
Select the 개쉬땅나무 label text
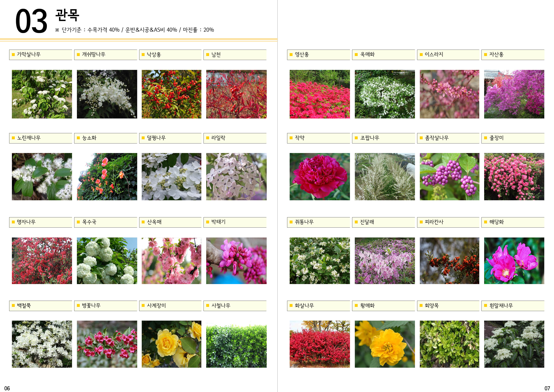94,54
